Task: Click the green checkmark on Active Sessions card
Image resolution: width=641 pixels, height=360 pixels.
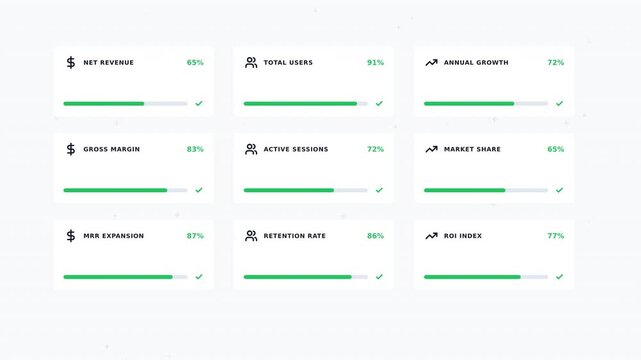Action: coord(379,190)
